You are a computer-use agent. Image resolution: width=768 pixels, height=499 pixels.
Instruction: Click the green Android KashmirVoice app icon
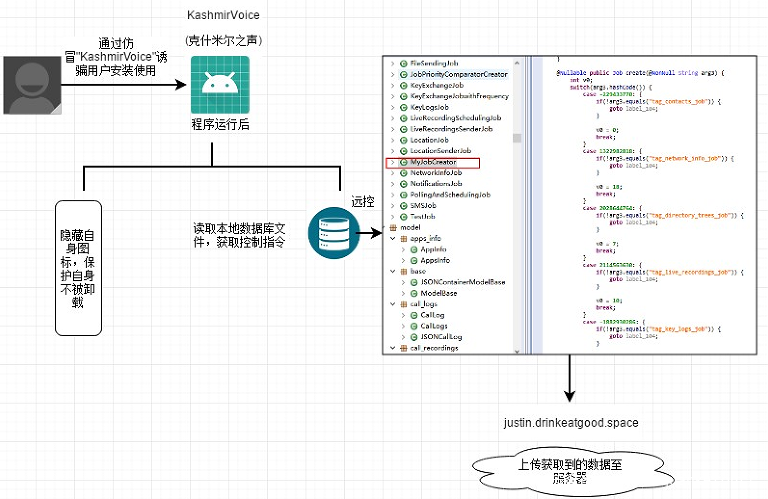[219, 85]
